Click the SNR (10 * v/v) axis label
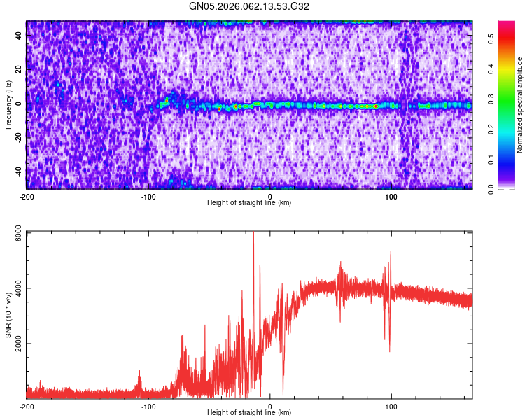This screenshot has height=420, width=525. pos(8,315)
